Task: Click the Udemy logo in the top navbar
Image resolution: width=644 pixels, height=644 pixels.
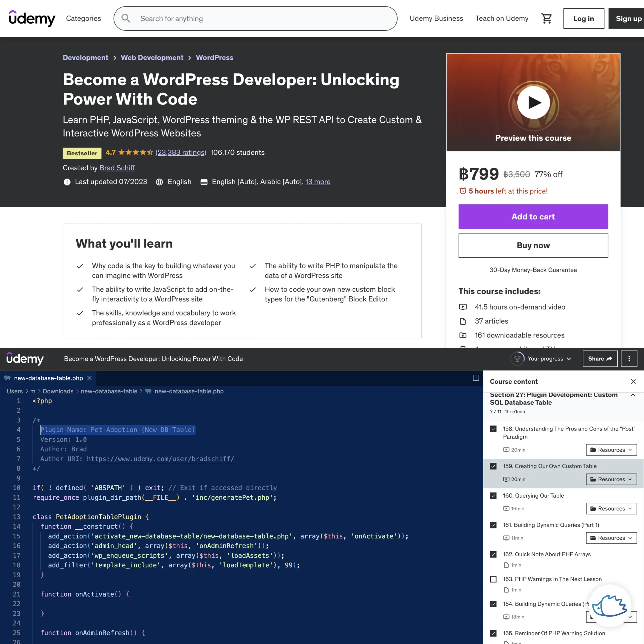Action: (32, 18)
